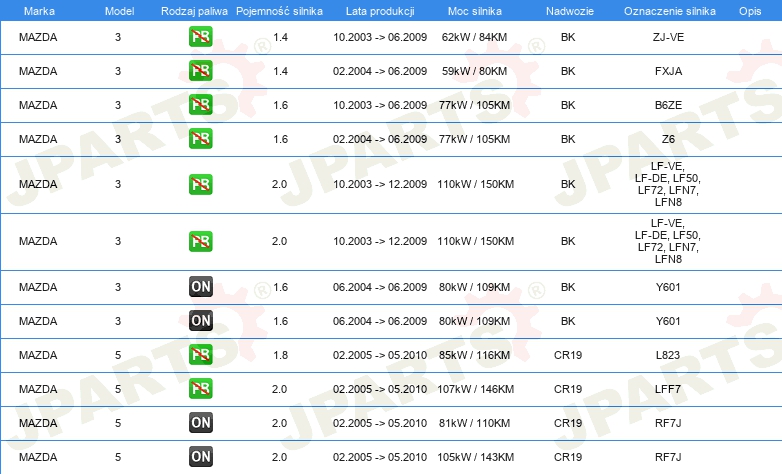Click the Pojemność silnika column header
Viewport: 782px width, 474px height.
click(x=279, y=11)
